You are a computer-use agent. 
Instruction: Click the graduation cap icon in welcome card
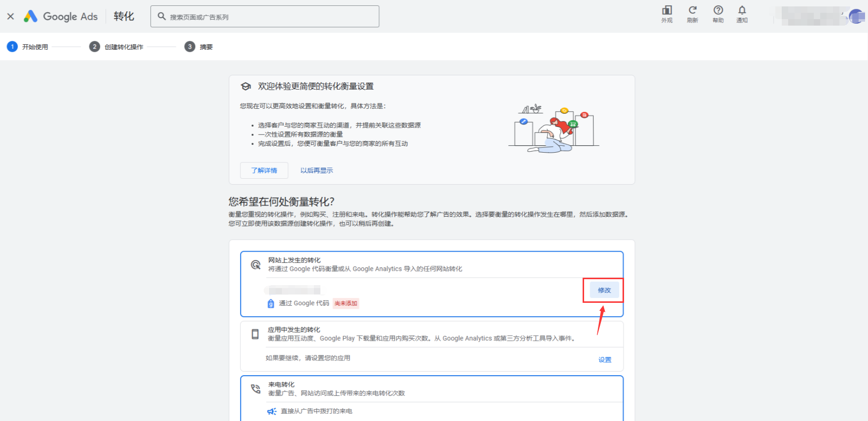click(x=245, y=87)
